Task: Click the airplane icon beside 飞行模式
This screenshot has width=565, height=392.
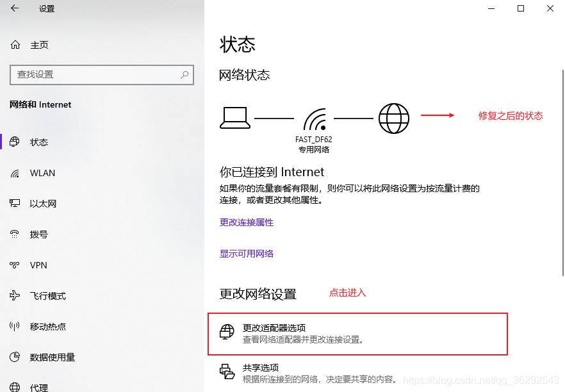Action: [14, 296]
